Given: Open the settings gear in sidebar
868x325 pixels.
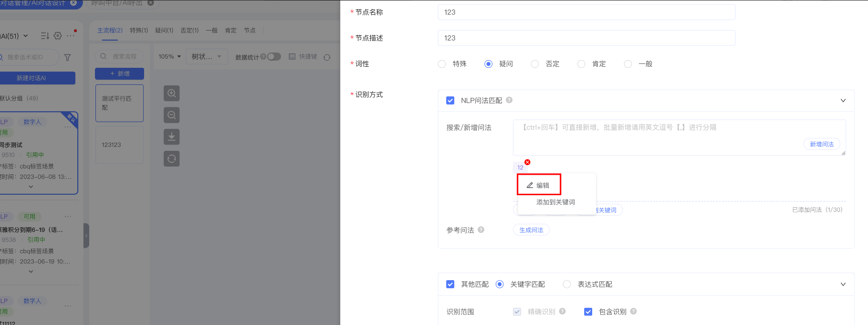Looking at the screenshot, I should click(x=58, y=36).
